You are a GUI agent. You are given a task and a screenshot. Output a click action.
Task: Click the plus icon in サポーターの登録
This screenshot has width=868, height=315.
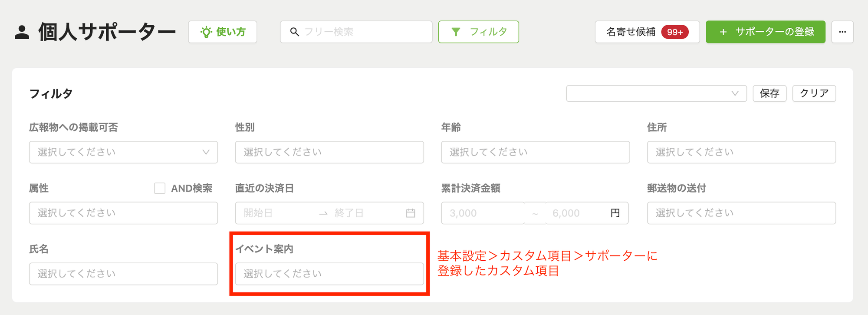(723, 32)
